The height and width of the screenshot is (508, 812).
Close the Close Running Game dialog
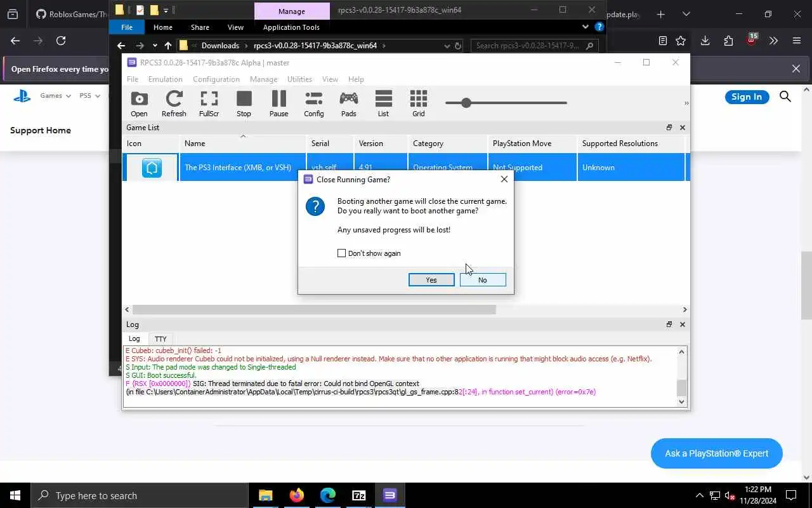[x=504, y=180]
